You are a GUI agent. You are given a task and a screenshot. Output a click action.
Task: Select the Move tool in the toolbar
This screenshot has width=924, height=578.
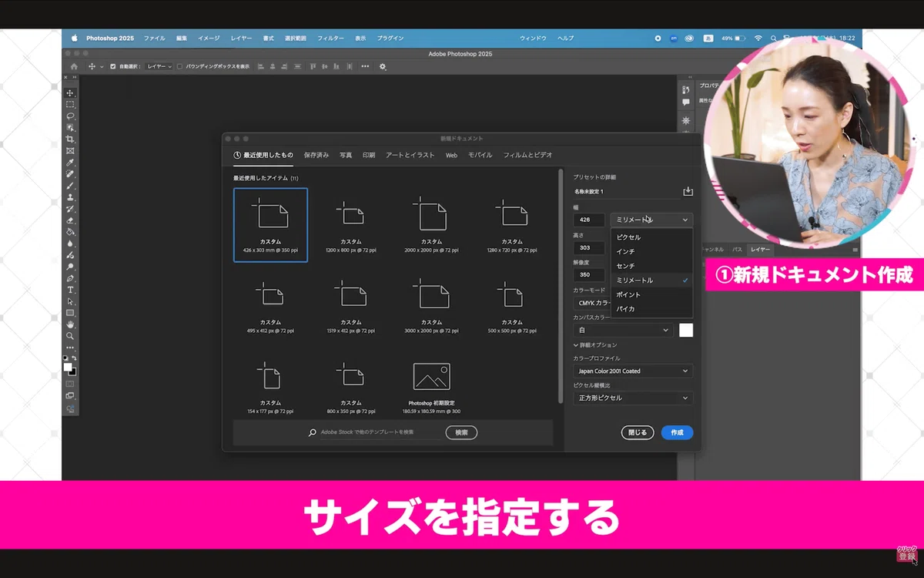(x=70, y=92)
